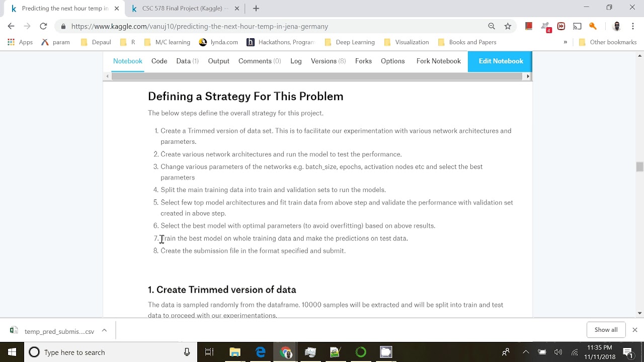Open the lynda.com bookmark
Screen dimensions: 644x362
[218, 42]
